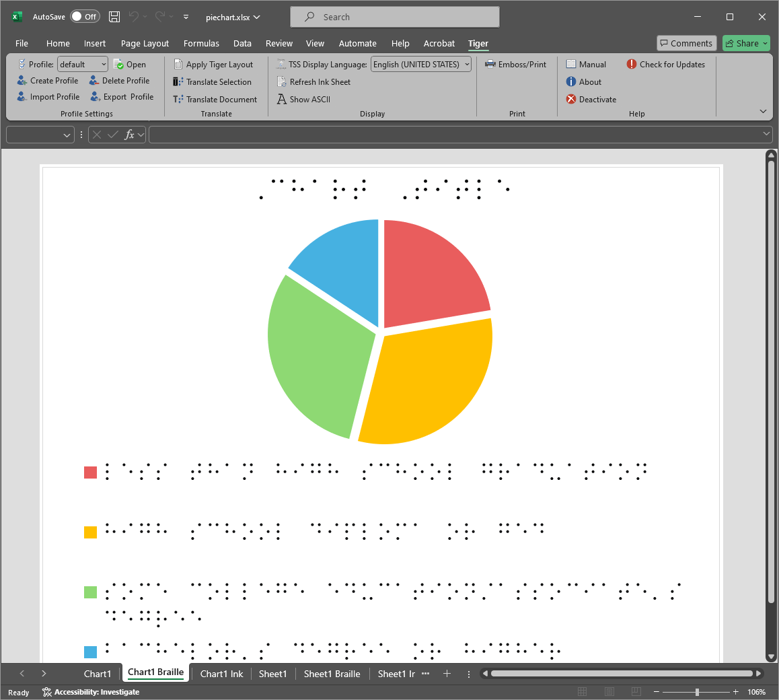
Task: Click the Deactivate red X icon
Action: [x=571, y=100]
